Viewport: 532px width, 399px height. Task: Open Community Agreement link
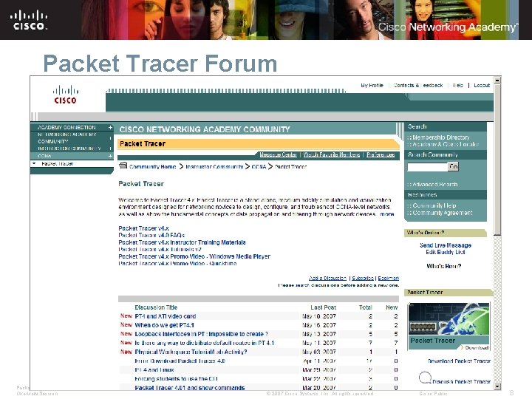point(443,213)
